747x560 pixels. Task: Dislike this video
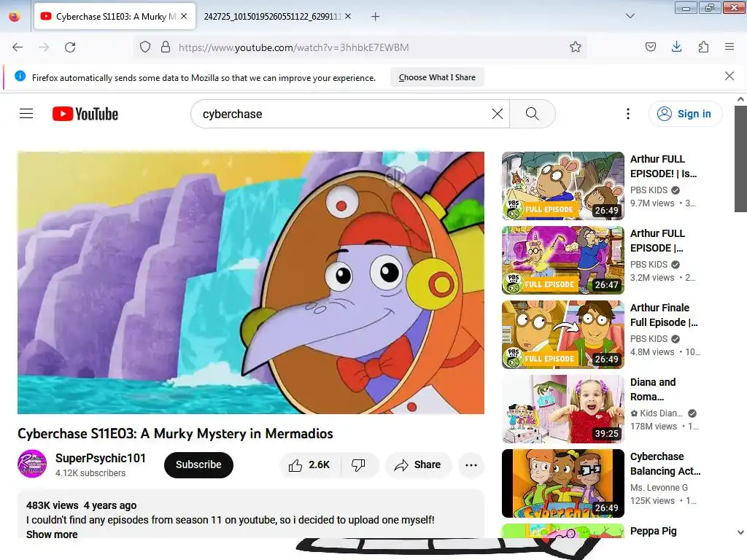[x=358, y=464]
